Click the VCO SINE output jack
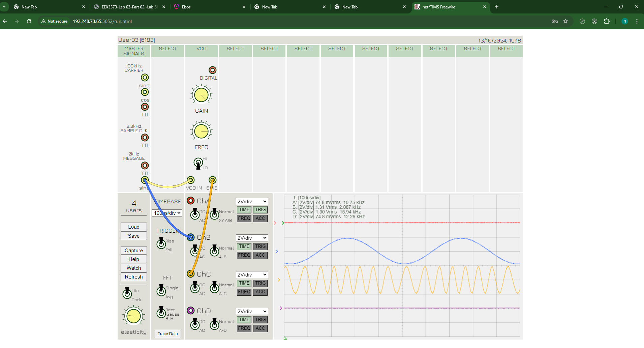Viewport: 644px width, 348px height. click(213, 180)
